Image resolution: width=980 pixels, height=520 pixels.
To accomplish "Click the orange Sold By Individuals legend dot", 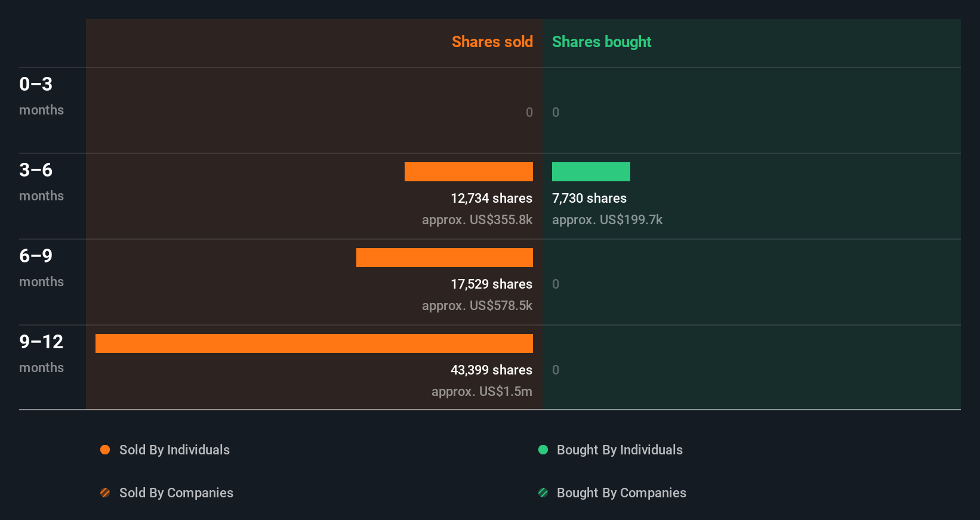I will [x=105, y=450].
